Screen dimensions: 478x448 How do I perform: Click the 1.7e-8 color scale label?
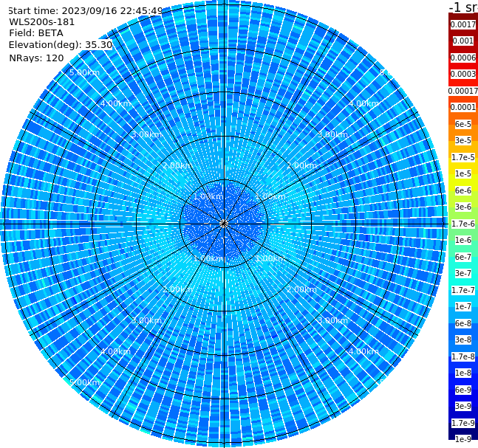[463, 356]
